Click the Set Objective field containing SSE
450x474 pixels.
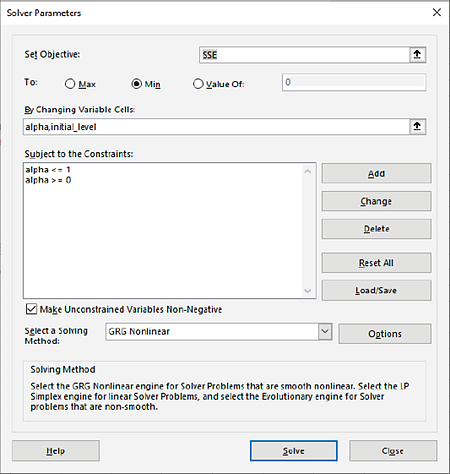pos(304,55)
